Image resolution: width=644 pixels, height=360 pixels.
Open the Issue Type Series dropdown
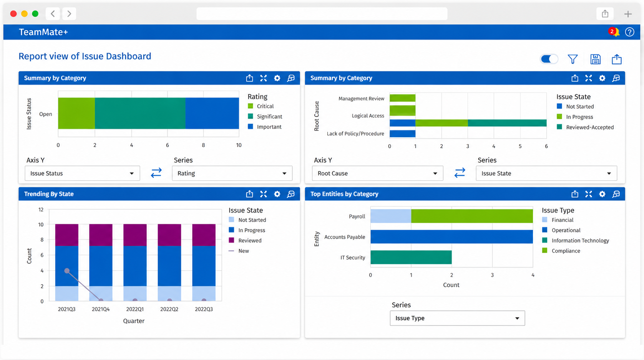coord(457,318)
